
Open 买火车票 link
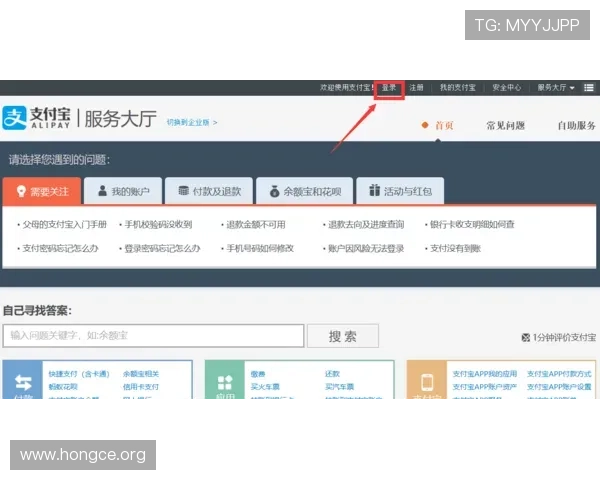pyautogui.click(x=265, y=387)
